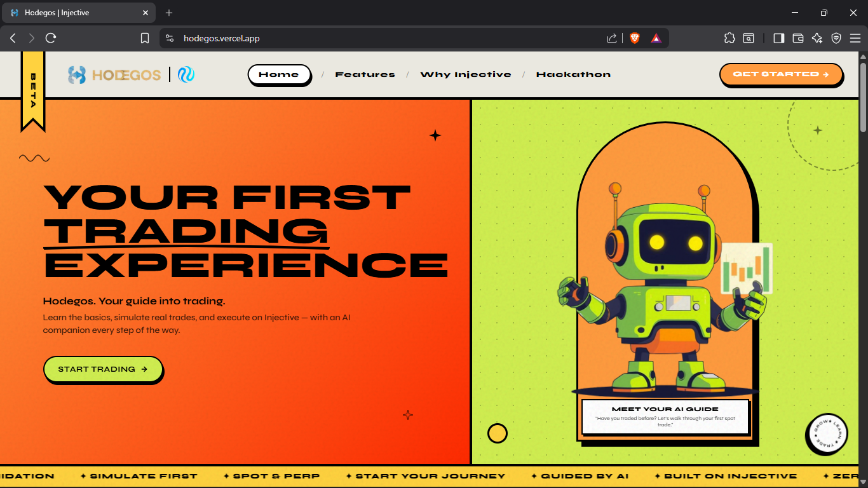This screenshot has height=488, width=868.
Task: Open the Brave Wallet icon
Action: pos(798,38)
